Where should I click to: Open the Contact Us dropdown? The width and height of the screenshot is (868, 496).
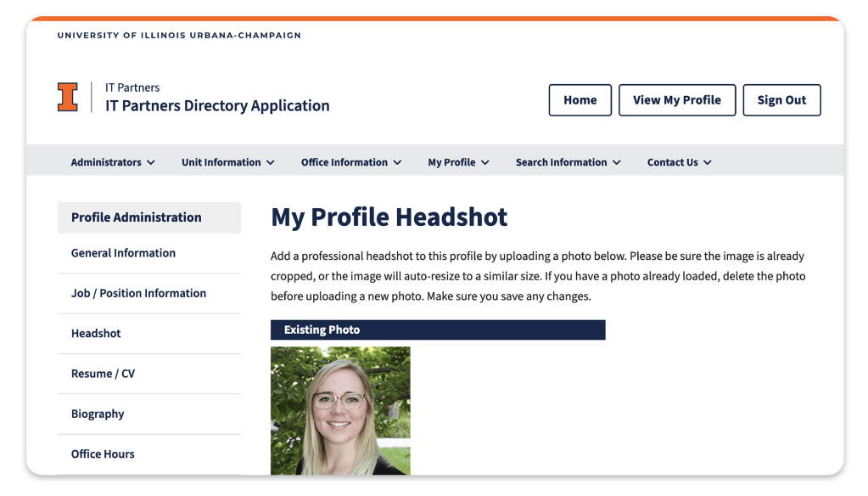pyautogui.click(x=679, y=162)
